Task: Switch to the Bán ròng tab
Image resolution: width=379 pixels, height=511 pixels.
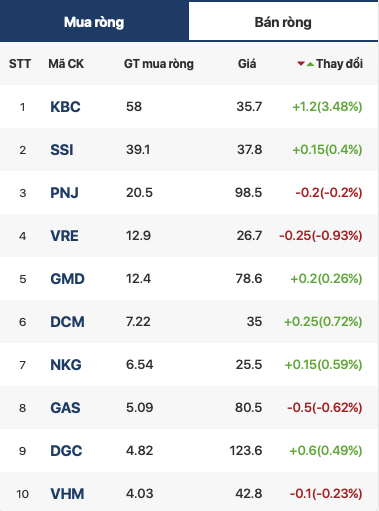Action: click(283, 22)
